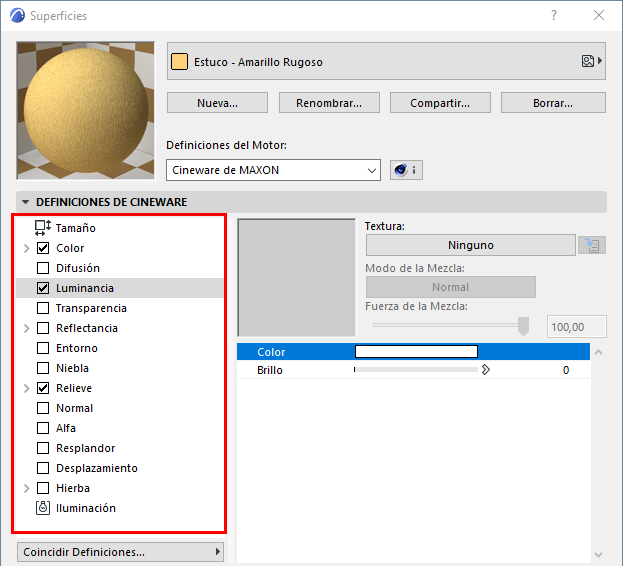623x566 pixels.
Task: Click the yellow surface color swatch
Action: click(179, 62)
